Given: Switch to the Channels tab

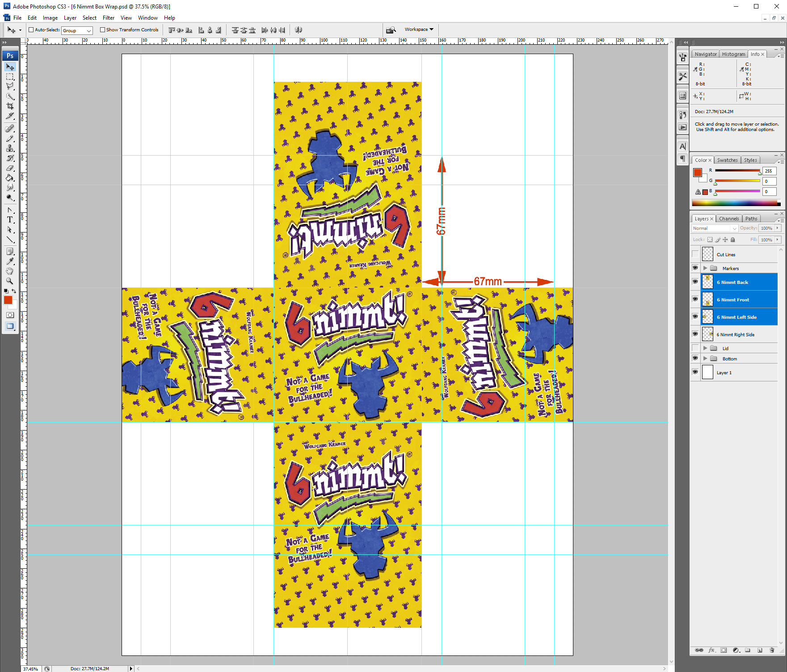Looking at the screenshot, I should coord(729,218).
